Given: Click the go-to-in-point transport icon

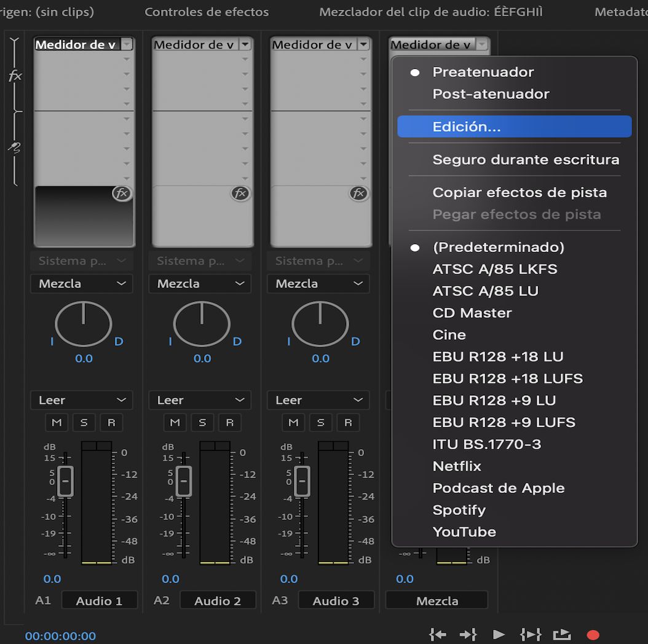Looking at the screenshot, I should tap(438, 634).
